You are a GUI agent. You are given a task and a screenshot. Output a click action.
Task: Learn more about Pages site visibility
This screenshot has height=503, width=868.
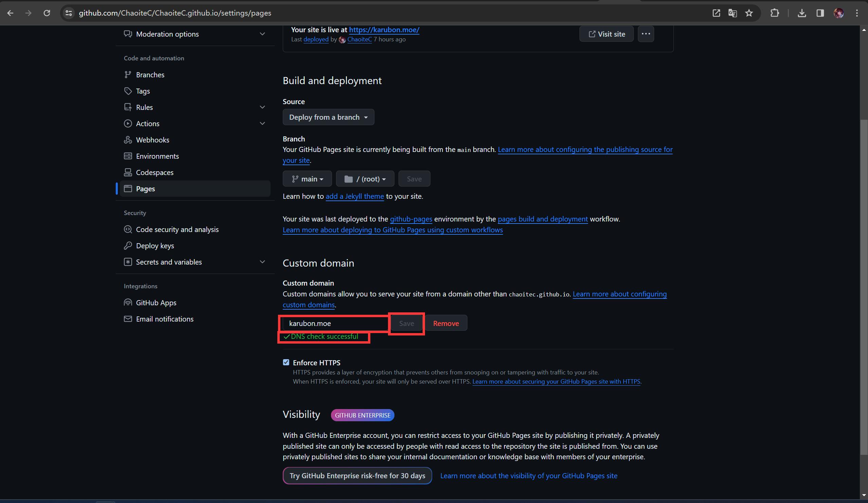click(529, 476)
